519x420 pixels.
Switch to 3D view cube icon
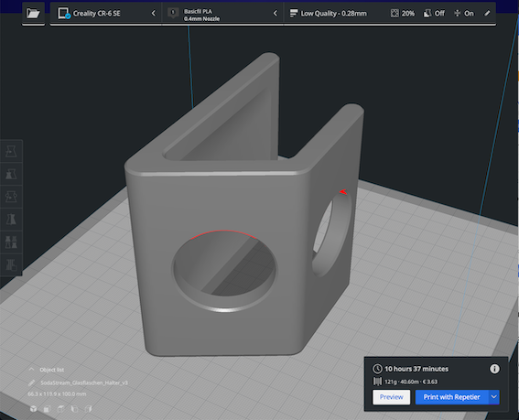pyautogui.click(x=34, y=409)
